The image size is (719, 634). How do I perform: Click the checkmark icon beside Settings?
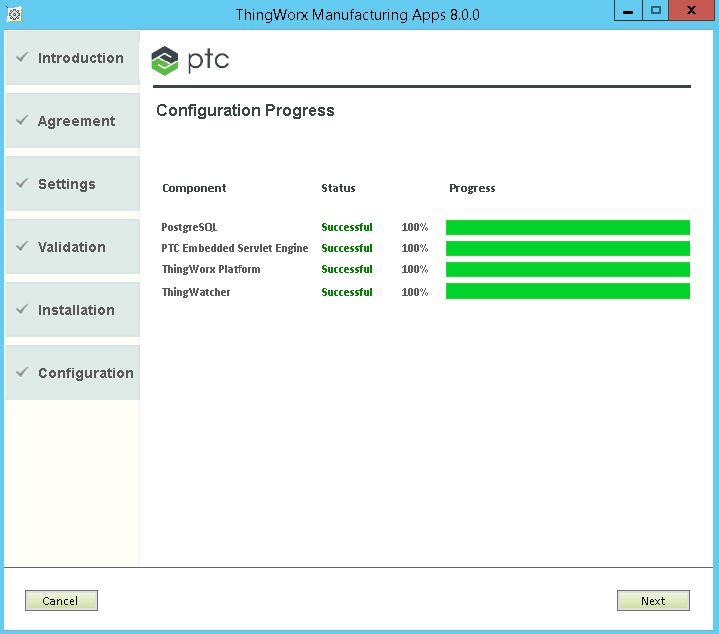point(22,183)
